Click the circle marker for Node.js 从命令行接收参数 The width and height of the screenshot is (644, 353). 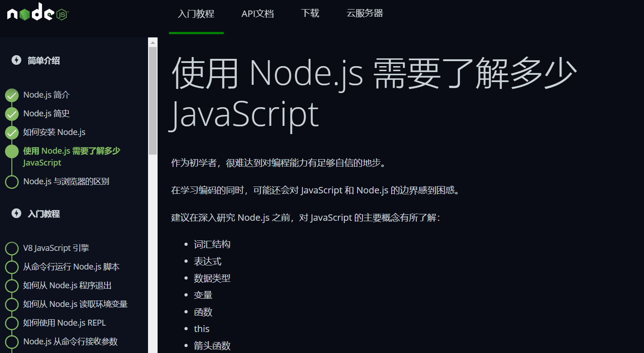click(12, 342)
